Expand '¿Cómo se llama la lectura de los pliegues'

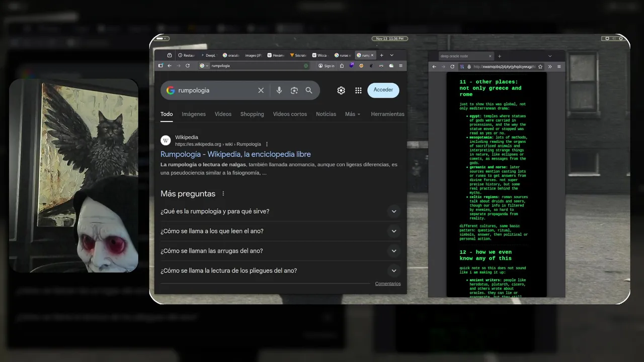394,270
